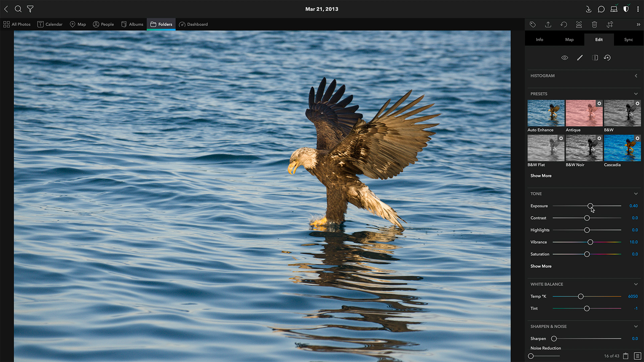Click the Saturation slider handle
This screenshot has width=644, height=362.
[587, 254]
